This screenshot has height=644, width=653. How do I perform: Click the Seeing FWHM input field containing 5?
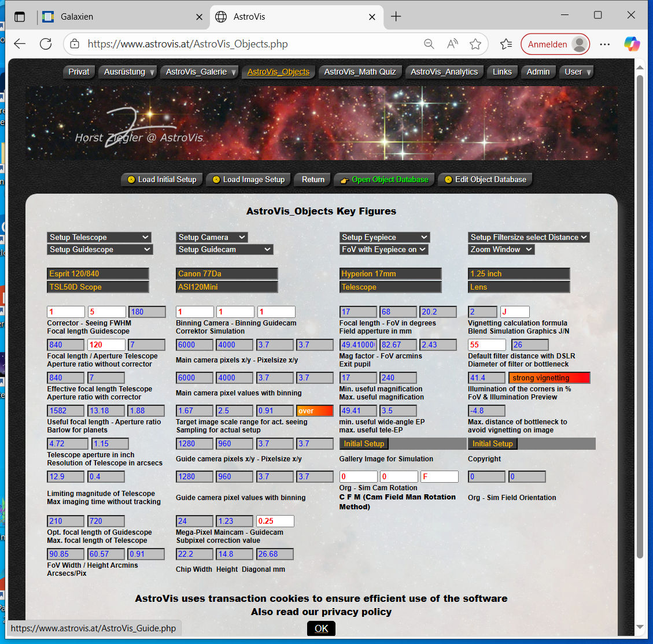coord(106,312)
